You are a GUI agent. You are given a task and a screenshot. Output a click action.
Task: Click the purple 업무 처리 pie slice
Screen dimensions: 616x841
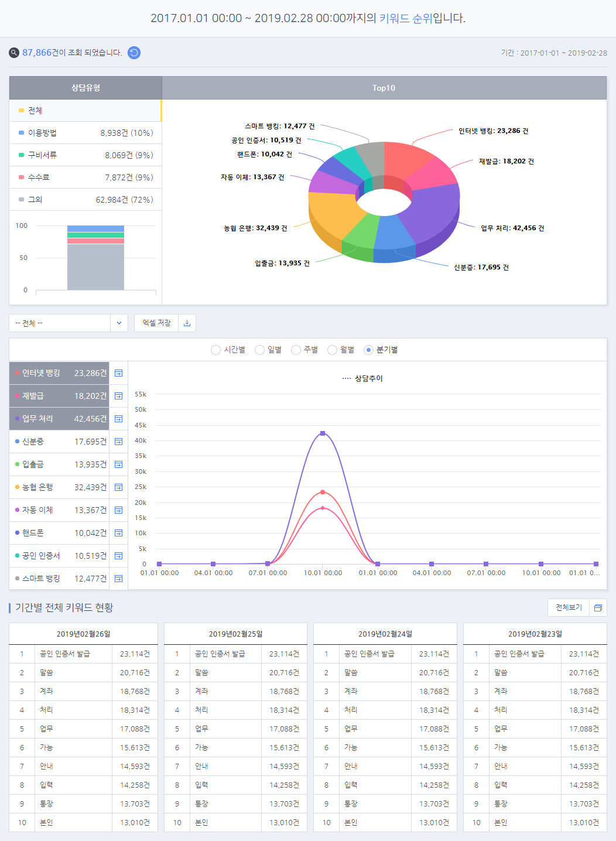(x=430, y=211)
